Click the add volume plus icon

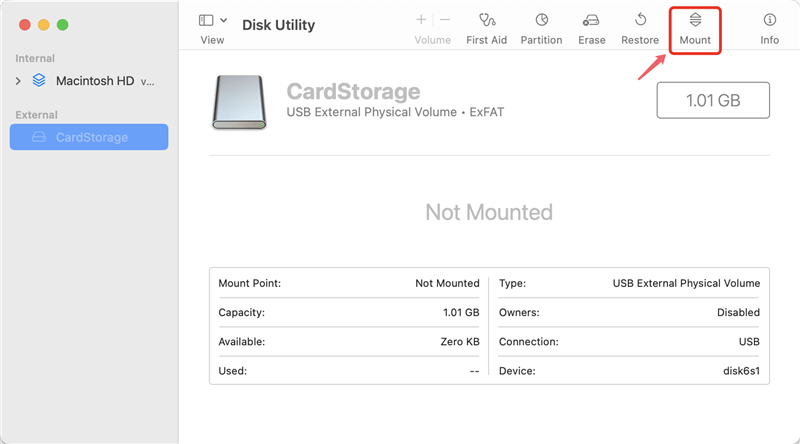point(421,20)
